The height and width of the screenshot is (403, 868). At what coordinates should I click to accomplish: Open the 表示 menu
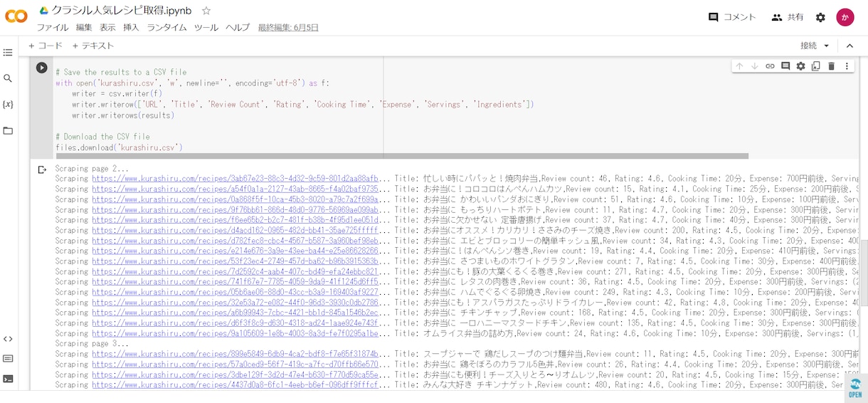coord(107,28)
